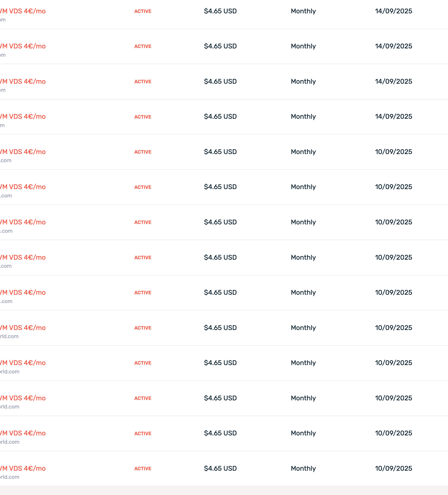Select the $4.65 USD price in the top row

click(x=220, y=11)
